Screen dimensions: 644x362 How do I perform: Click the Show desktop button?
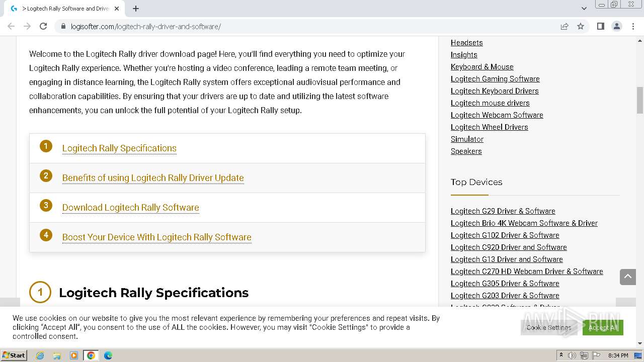click(x=638, y=355)
